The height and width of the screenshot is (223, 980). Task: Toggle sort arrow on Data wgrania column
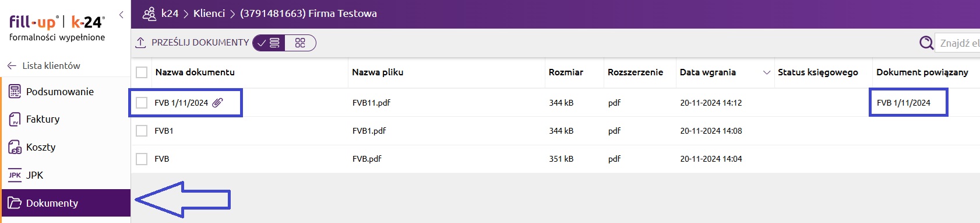[x=767, y=72]
